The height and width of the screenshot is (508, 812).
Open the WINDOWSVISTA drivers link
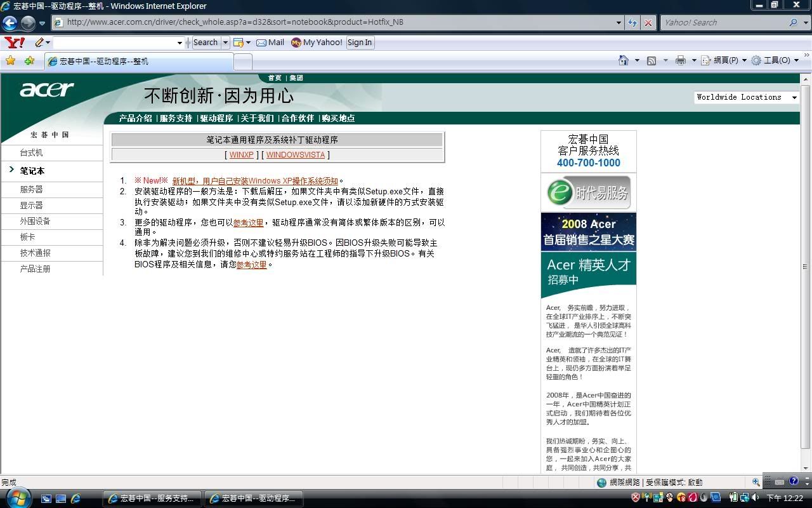coord(295,155)
